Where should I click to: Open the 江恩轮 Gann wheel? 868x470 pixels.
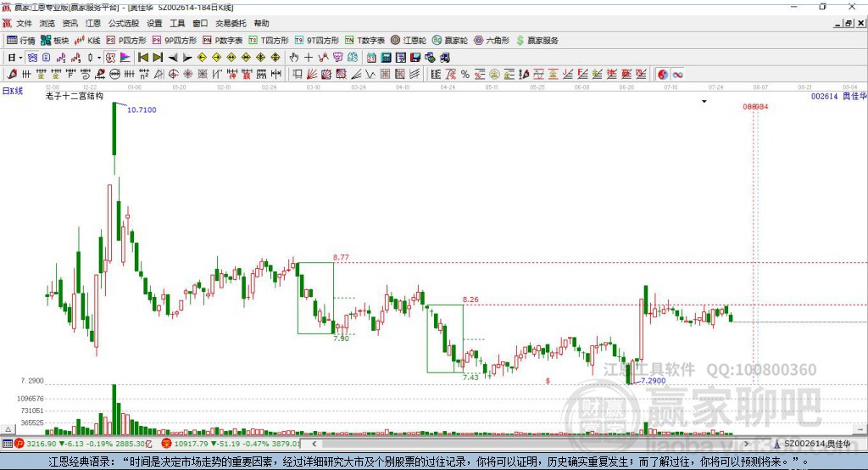[409, 41]
